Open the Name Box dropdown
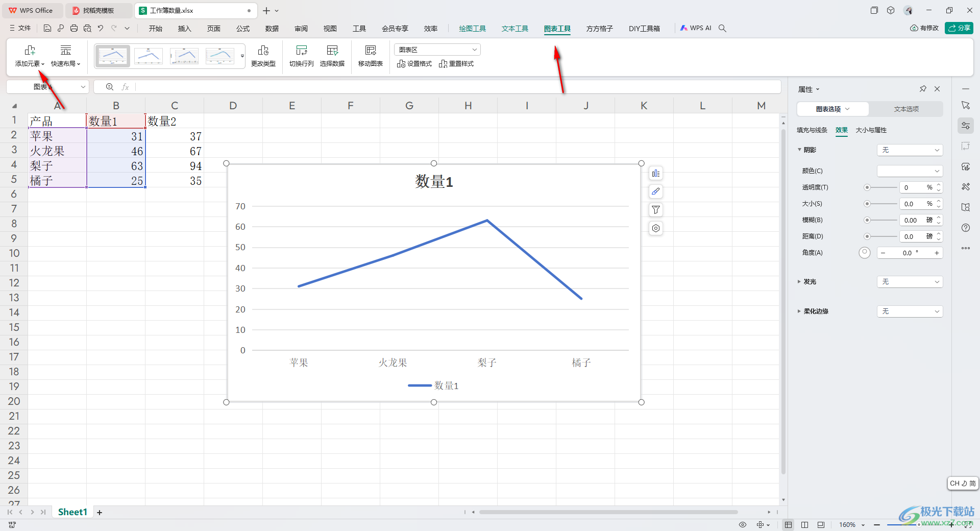 83,87
